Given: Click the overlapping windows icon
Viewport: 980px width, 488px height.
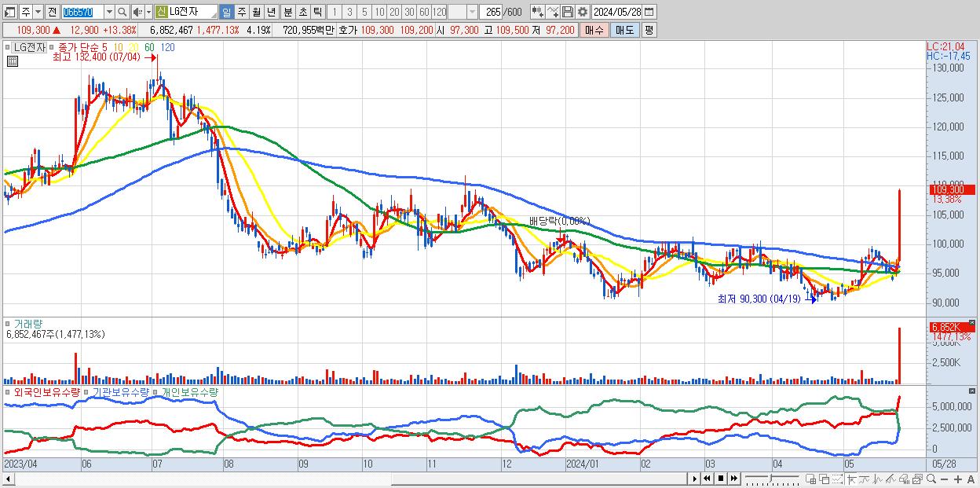Looking at the screenshot, I should tap(825, 479).
